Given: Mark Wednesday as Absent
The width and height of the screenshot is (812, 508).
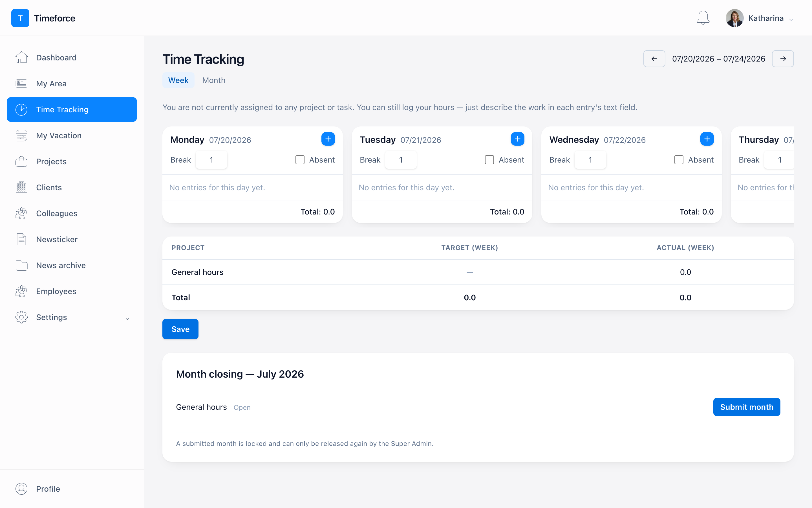Looking at the screenshot, I should tap(679, 160).
